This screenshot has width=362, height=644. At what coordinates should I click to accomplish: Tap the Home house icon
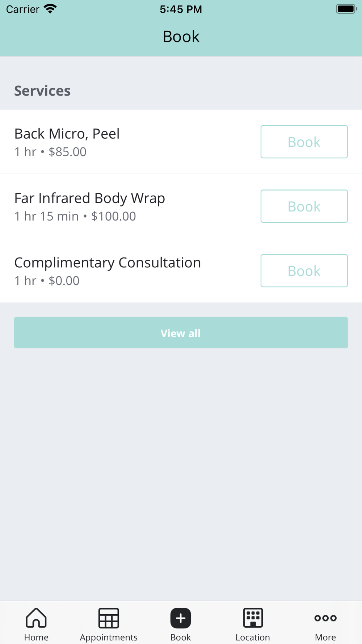point(36,618)
